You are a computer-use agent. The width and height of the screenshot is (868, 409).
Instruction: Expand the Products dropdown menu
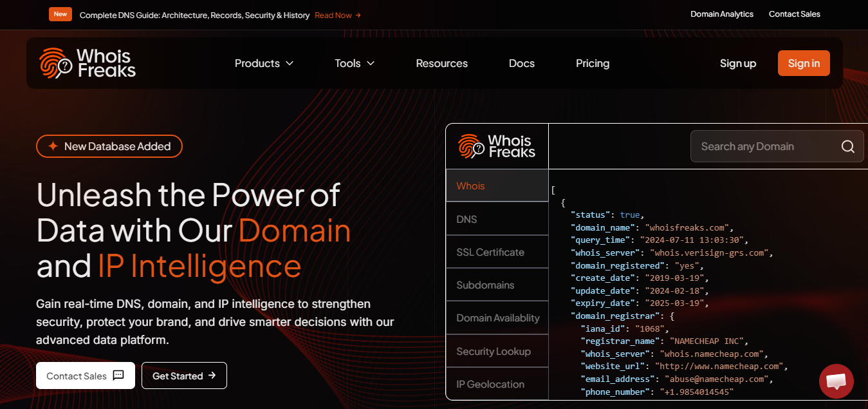[263, 63]
